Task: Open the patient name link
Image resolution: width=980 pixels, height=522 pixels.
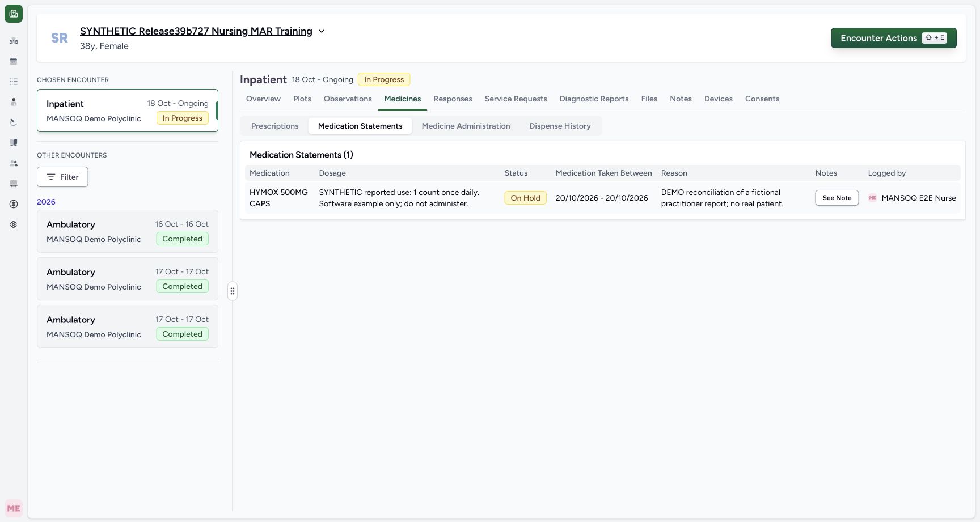Action: [196, 31]
